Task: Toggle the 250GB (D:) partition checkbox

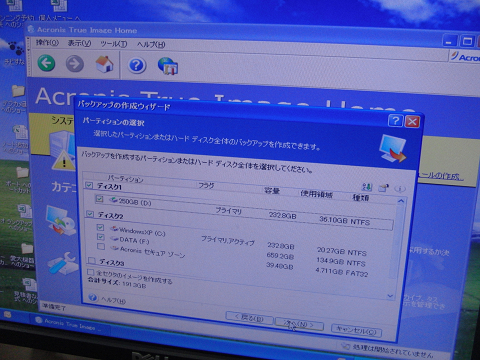Action: [99, 199]
